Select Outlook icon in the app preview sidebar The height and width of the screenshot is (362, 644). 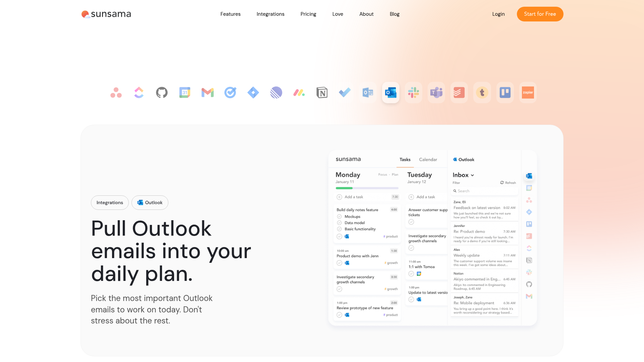point(529,176)
